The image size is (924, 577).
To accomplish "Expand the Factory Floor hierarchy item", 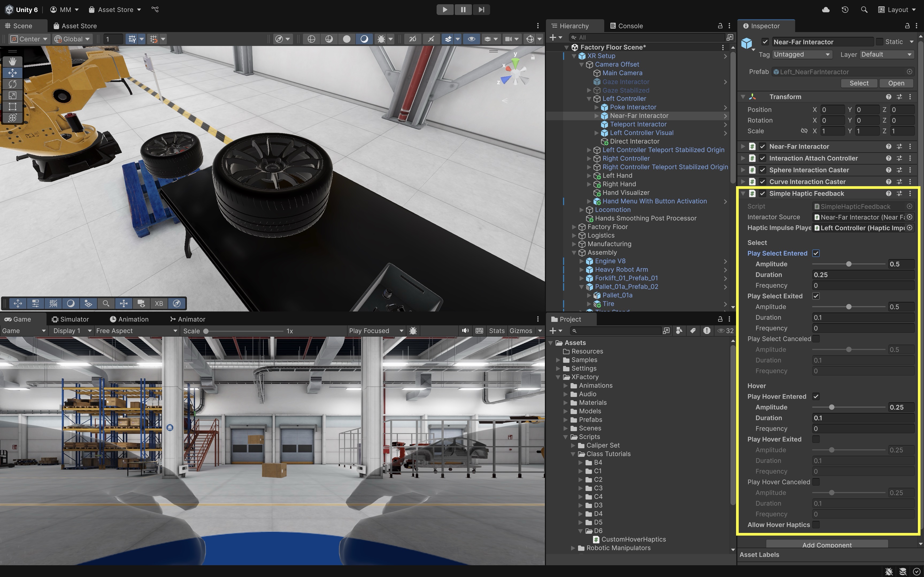I will point(574,227).
